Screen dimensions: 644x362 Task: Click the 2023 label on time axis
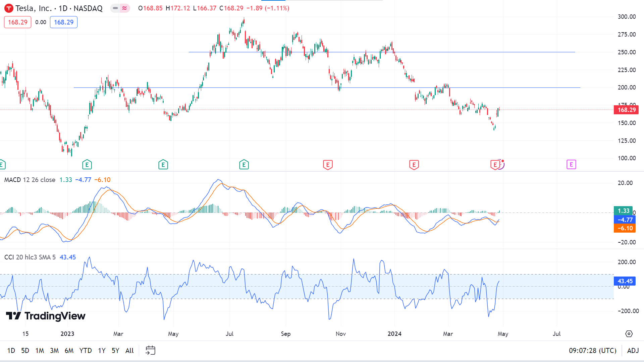click(67, 334)
